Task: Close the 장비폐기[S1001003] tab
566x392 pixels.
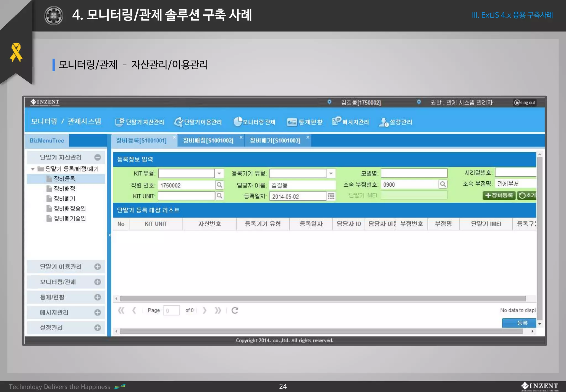Action: 308,137
